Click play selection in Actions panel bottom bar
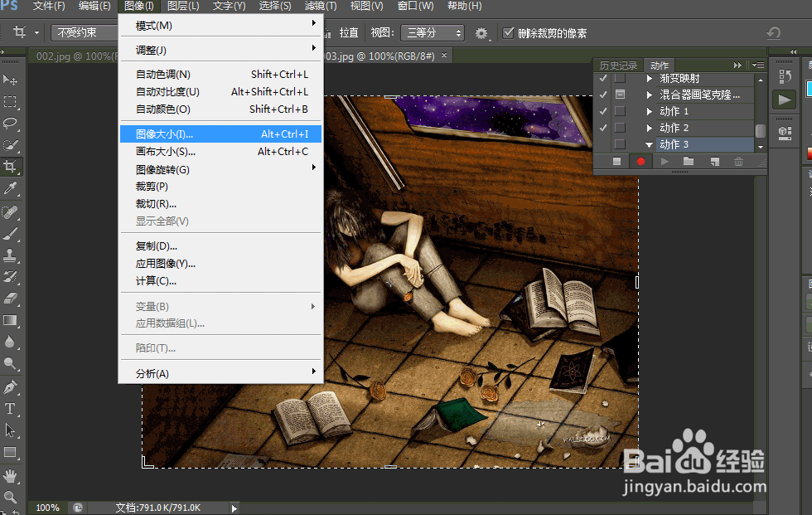 (665, 162)
